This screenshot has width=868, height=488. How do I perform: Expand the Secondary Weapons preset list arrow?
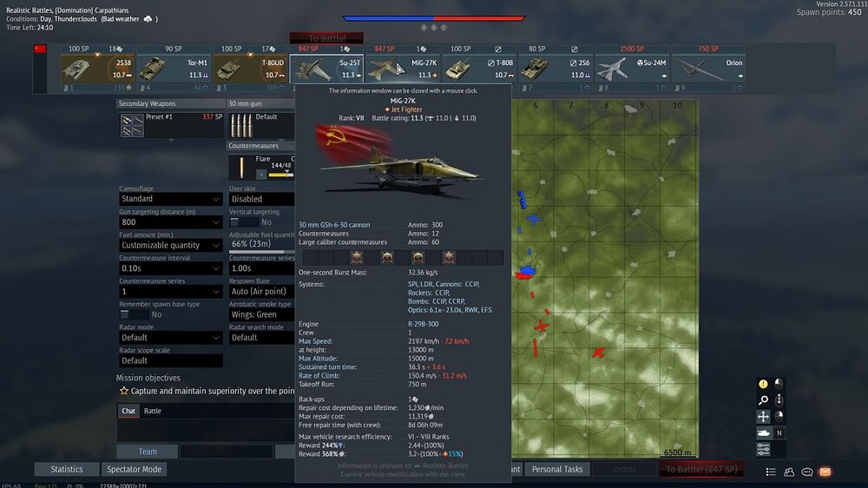[171, 141]
